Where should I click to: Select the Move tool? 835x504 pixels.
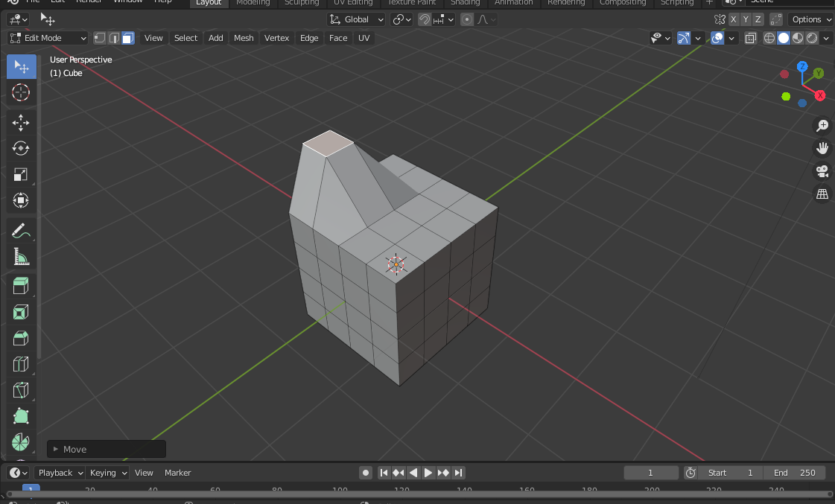[22, 122]
